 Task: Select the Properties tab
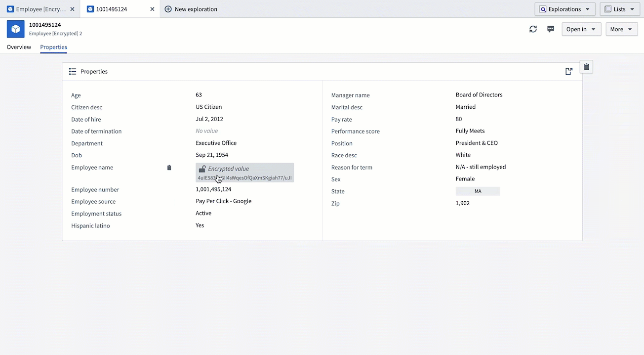[x=54, y=47]
